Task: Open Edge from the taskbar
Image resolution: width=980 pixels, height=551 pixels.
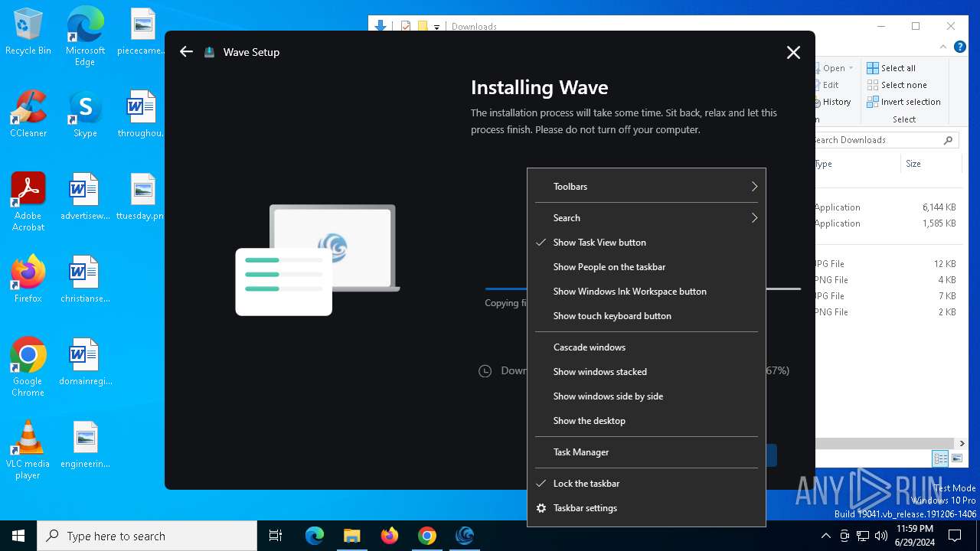Action: click(x=315, y=536)
